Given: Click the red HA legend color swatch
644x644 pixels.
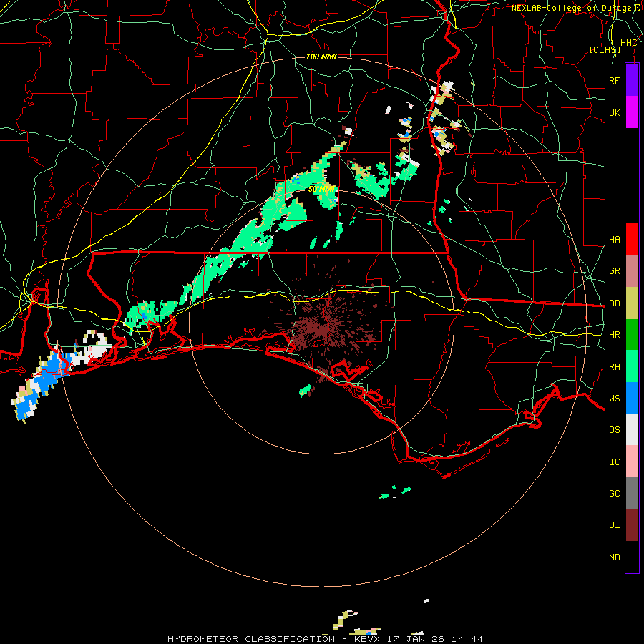Looking at the screenshot, I should pos(632,239).
